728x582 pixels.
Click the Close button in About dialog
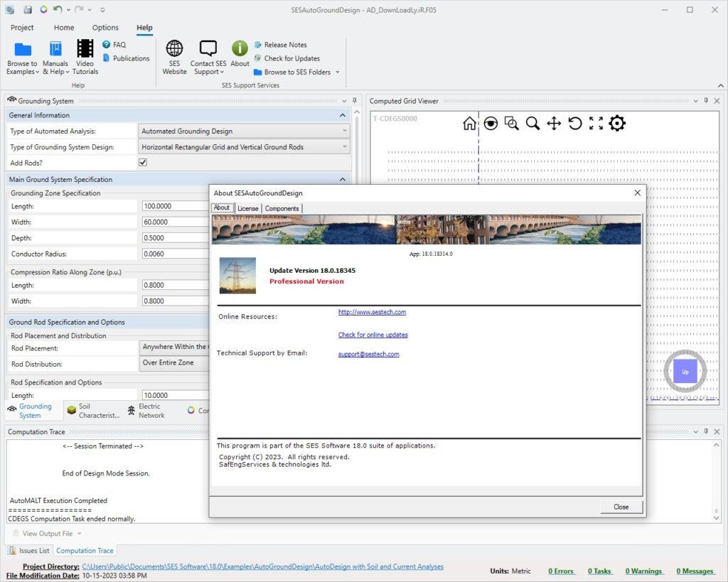621,507
